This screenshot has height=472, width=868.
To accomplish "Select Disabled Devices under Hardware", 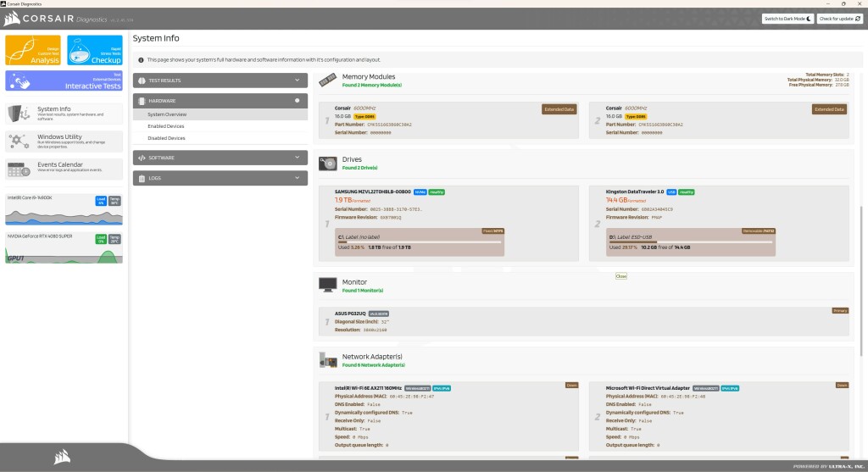I will coord(220,138).
